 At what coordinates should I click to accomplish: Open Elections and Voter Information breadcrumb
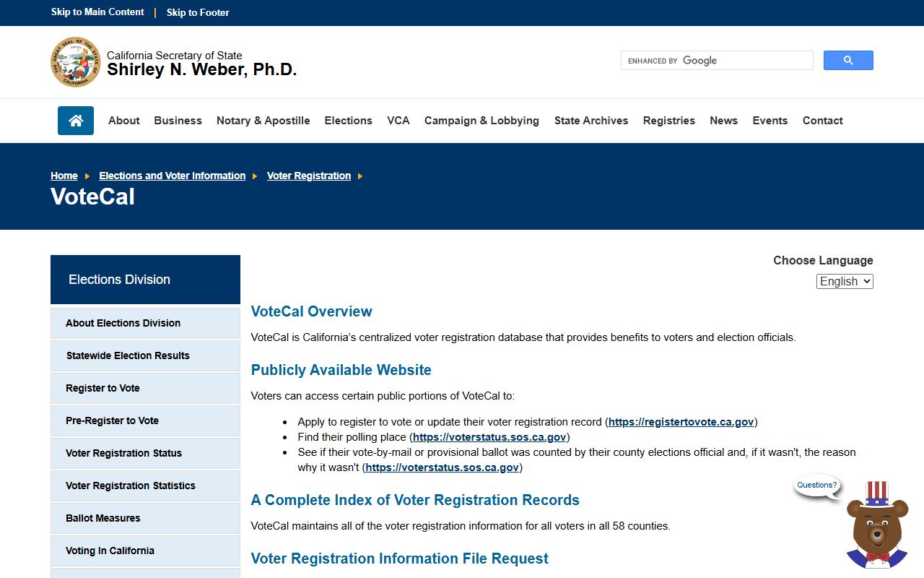[x=173, y=176]
